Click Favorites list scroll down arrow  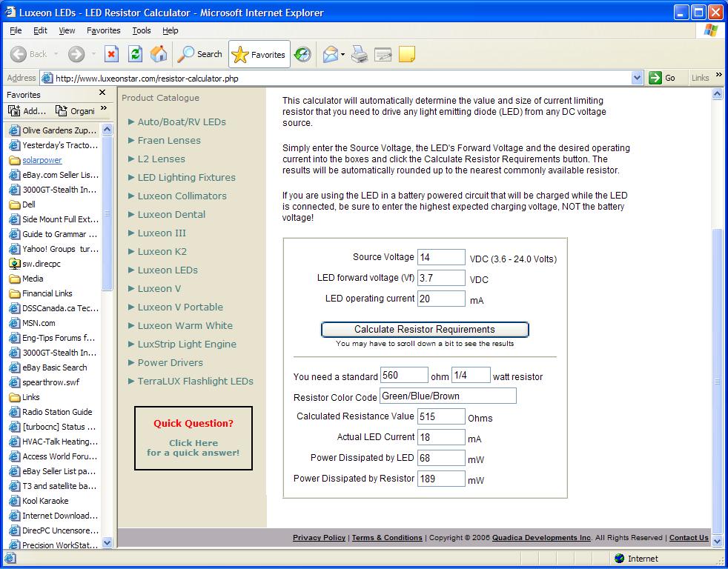[x=107, y=542]
